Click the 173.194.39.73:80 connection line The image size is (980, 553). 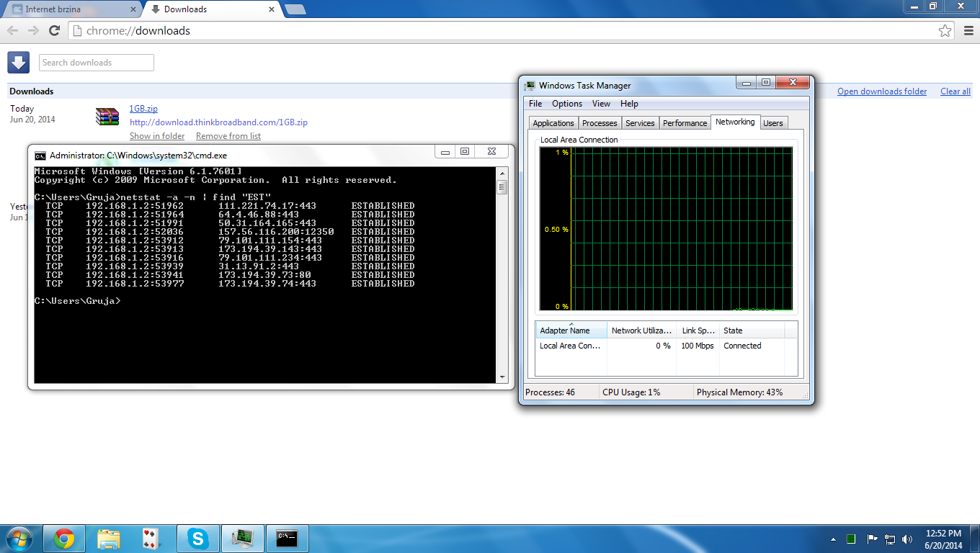tap(230, 275)
